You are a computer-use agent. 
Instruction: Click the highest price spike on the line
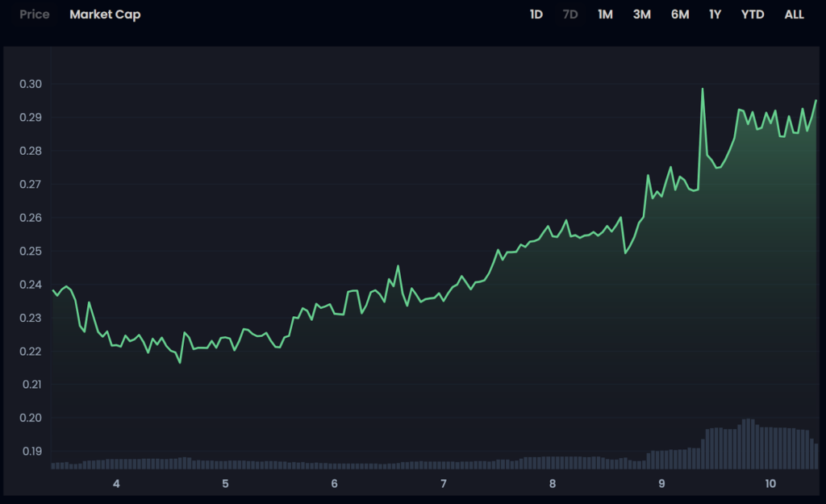click(x=703, y=90)
